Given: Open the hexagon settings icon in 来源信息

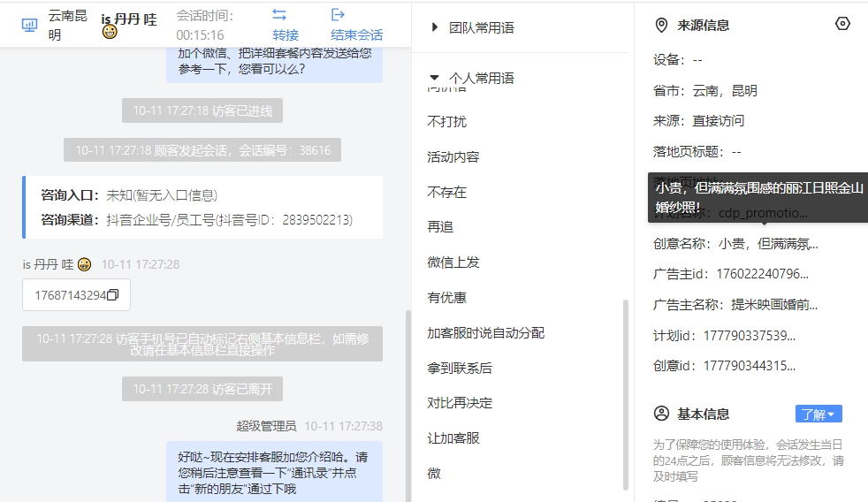Looking at the screenshot, I should click(842, 24).
